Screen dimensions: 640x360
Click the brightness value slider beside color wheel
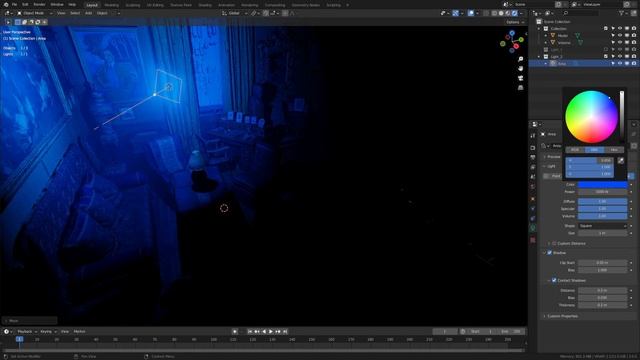[x=622, y=117]
